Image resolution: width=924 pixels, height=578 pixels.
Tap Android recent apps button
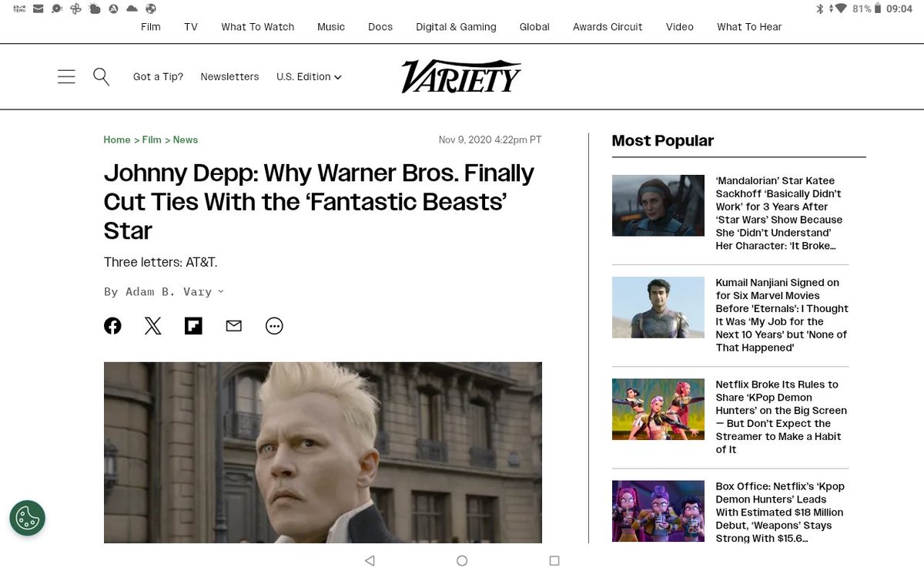(554, 561)
